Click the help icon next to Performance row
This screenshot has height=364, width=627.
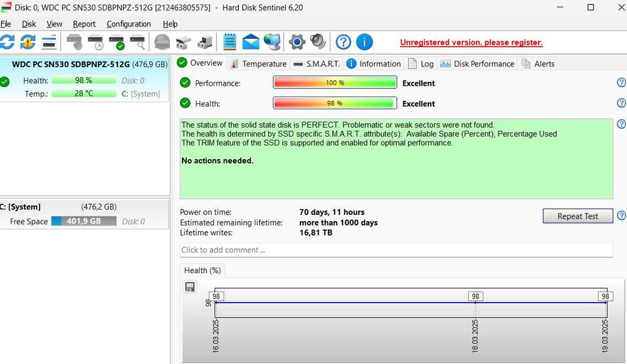pos(621,83)
